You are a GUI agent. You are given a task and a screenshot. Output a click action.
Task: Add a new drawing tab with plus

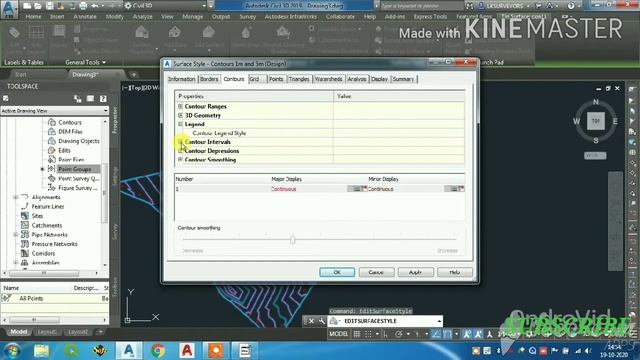133,75
